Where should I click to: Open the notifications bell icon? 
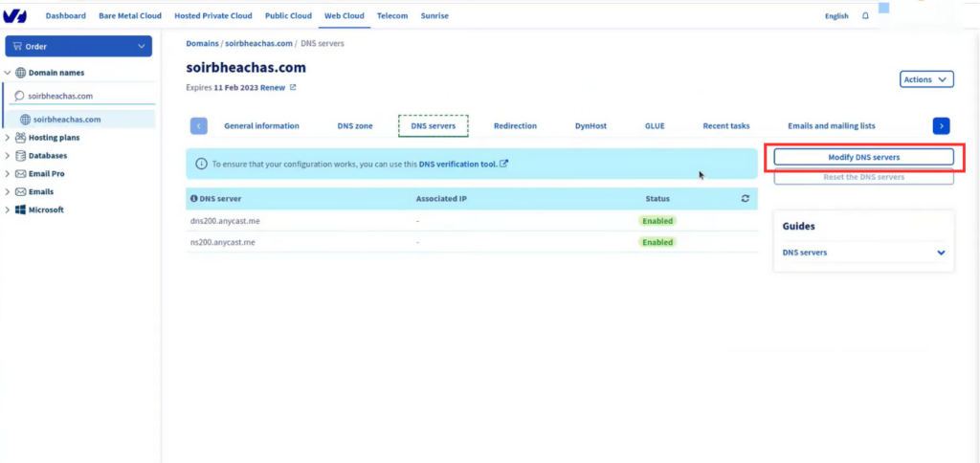click(865, 16)
